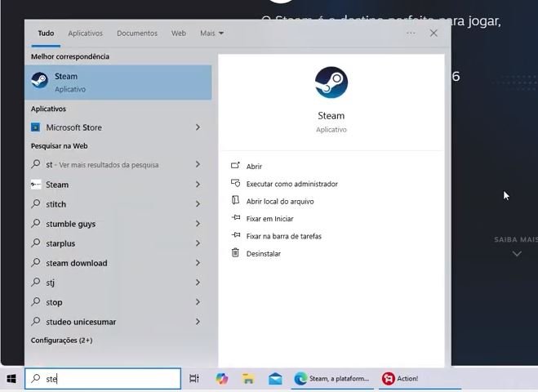Expand the starplus suggestion arrow

pos(198,243)
